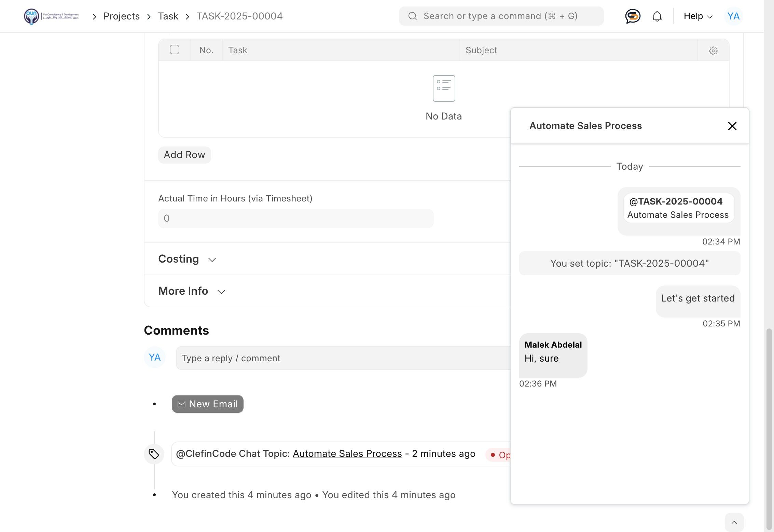The width and height of the screenshot is (774, 532).
Task: Expand the Costing section
Action: (x=187, y=259)
